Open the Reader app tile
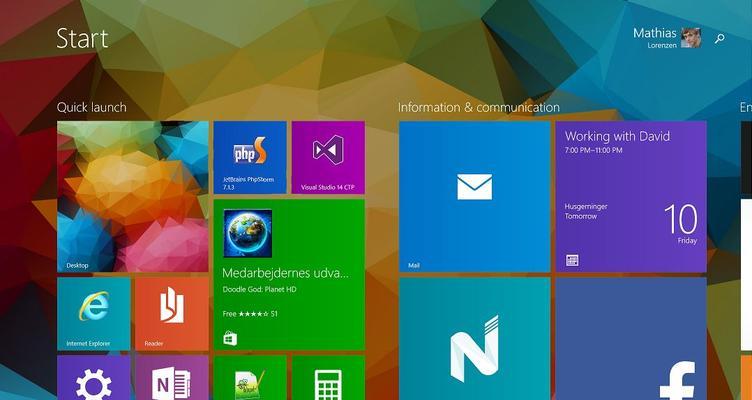 click(x=172, y=314)
